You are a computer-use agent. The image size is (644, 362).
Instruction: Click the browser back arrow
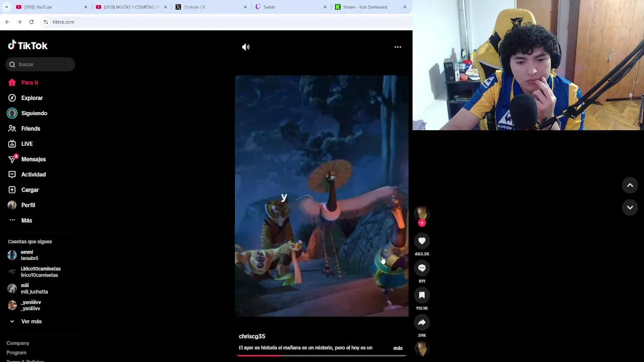tap(7, 22)
